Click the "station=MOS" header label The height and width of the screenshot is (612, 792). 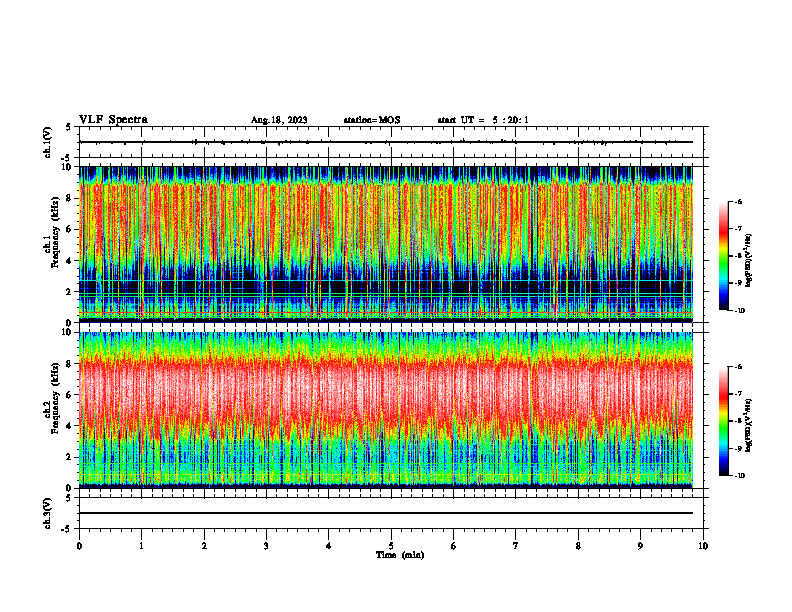372,120
